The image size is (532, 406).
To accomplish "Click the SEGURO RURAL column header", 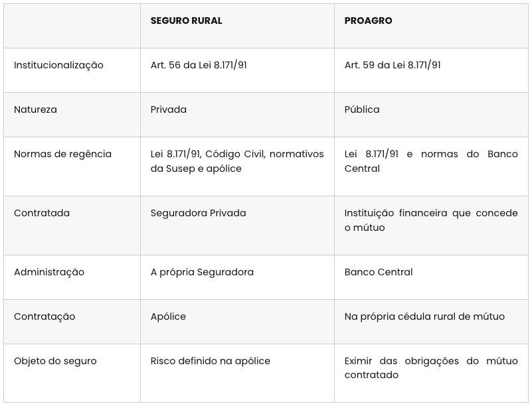I will pos(186,21).
